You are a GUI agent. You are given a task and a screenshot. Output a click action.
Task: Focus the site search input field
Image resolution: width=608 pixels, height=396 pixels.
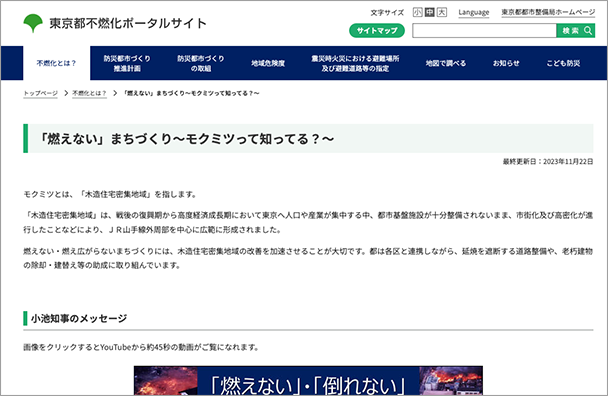click(484, 31)
